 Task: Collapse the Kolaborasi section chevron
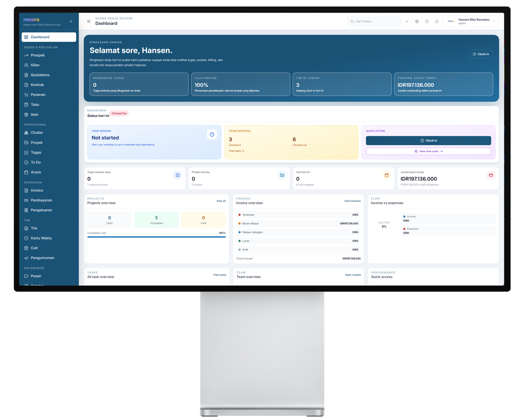coord(72,268)
